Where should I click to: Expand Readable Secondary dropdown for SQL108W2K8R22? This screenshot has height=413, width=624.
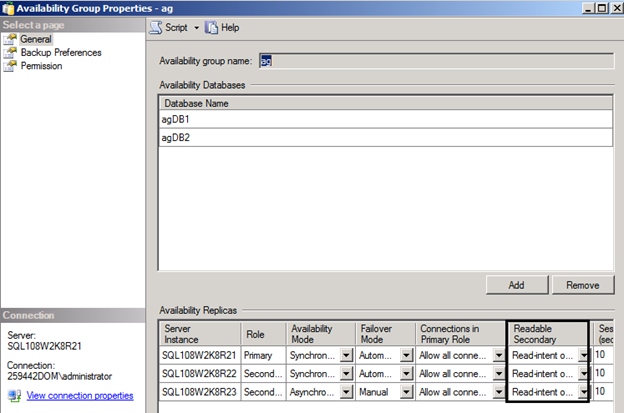584,373
